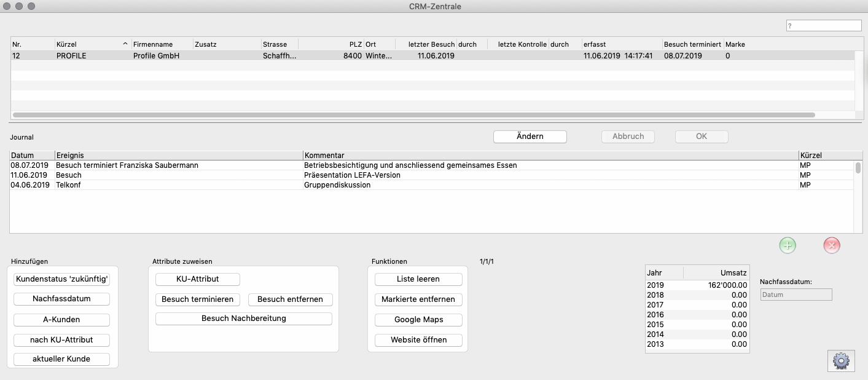Click the A-Kunden button
868x380 pixels.
(x=61, y=320)
